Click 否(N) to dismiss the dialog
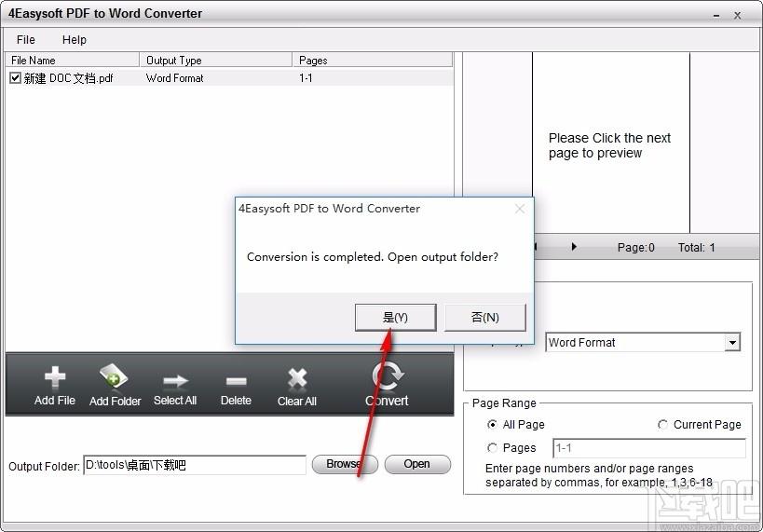This screenshot has height=532, width=763. pos(485,318)
